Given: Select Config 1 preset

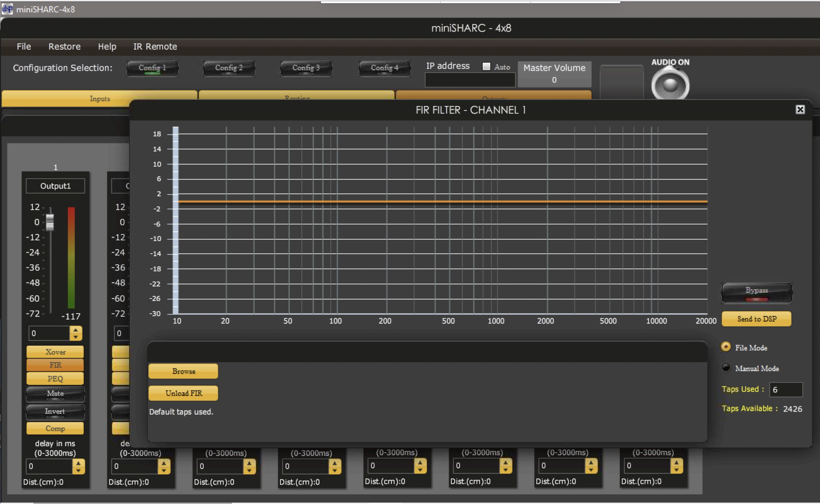Looking at the screenshot, I should pyautogui.click(x=152, y=68).
